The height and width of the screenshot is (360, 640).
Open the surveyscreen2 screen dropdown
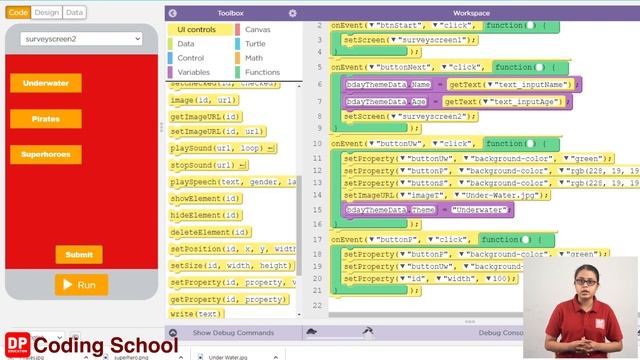(x=81, y=39)
